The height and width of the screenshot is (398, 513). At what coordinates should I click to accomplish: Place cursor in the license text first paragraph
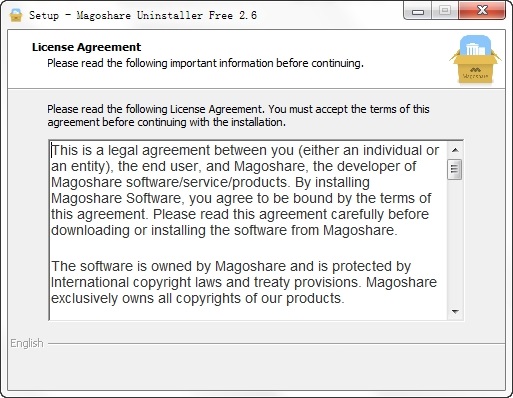click(245, 190)
